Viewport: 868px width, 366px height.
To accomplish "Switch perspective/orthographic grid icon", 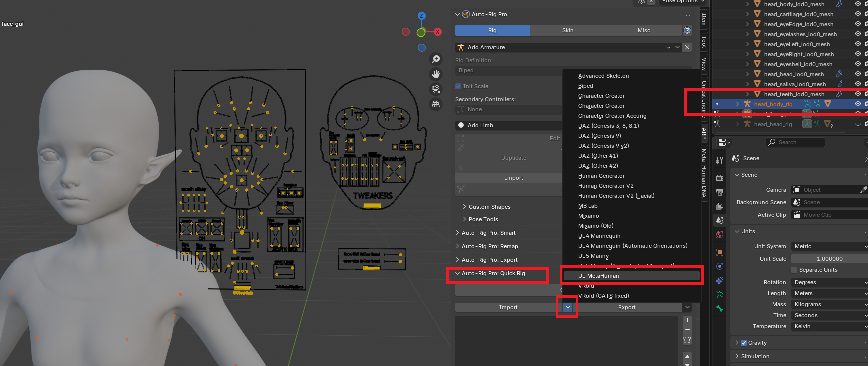I will point(436,104).
